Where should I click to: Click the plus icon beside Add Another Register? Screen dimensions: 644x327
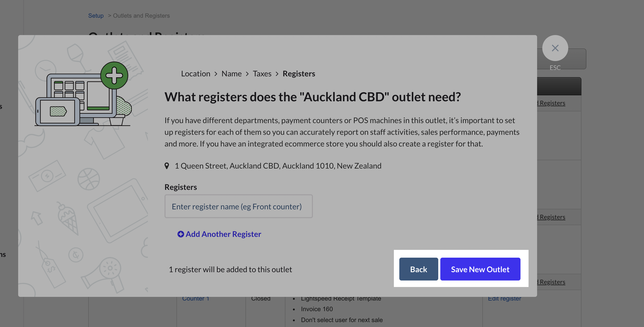(x=181, y=234)
